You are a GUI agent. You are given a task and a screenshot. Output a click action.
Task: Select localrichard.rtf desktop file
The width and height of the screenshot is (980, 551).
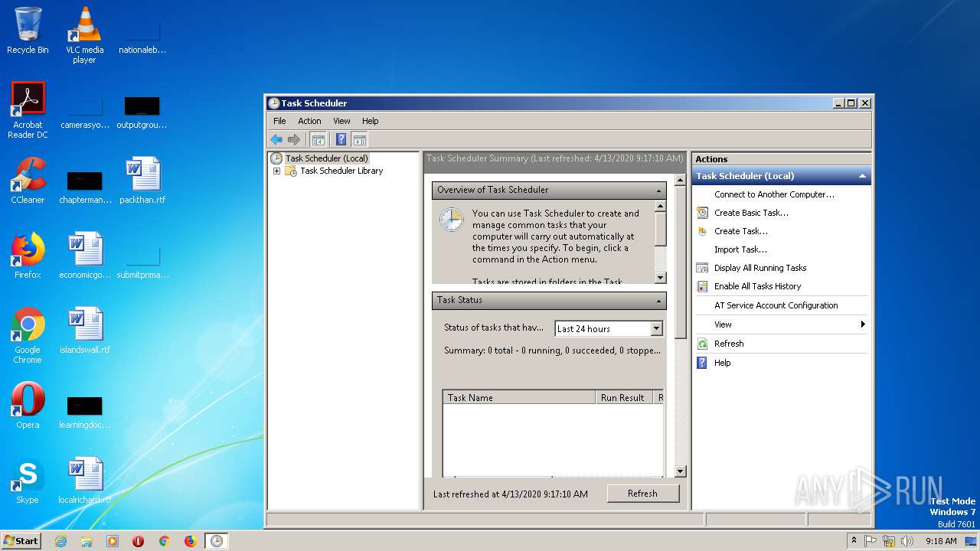(84, 481)
